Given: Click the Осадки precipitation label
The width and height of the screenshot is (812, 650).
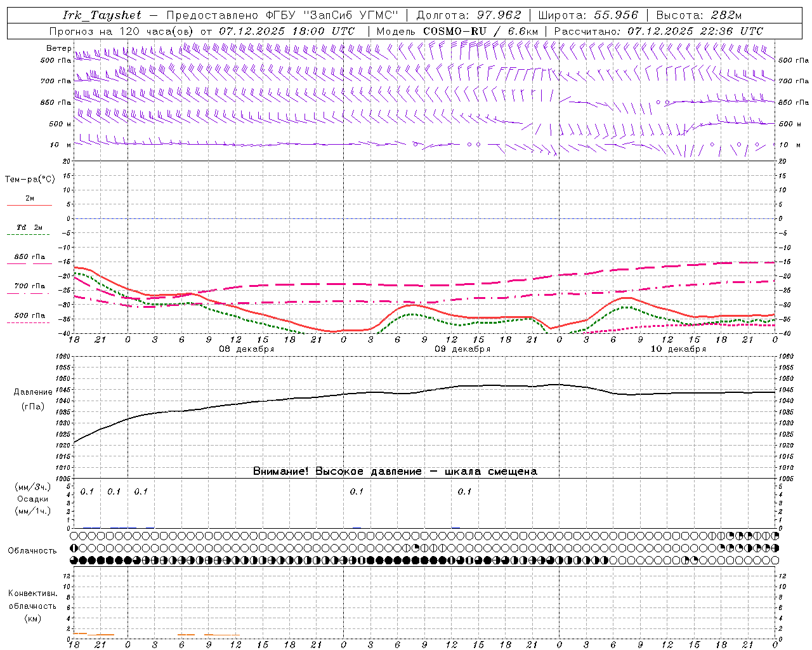Looking at the screenshot, I should 33,499.
